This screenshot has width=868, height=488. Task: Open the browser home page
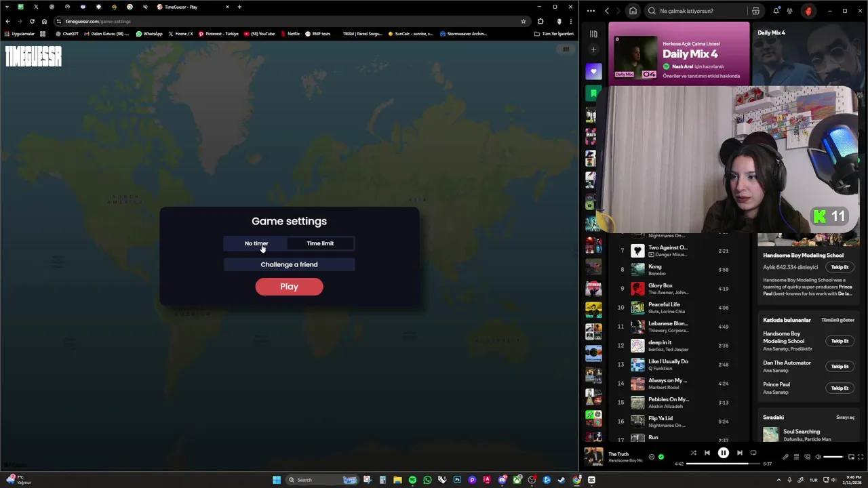pos(44,21)
